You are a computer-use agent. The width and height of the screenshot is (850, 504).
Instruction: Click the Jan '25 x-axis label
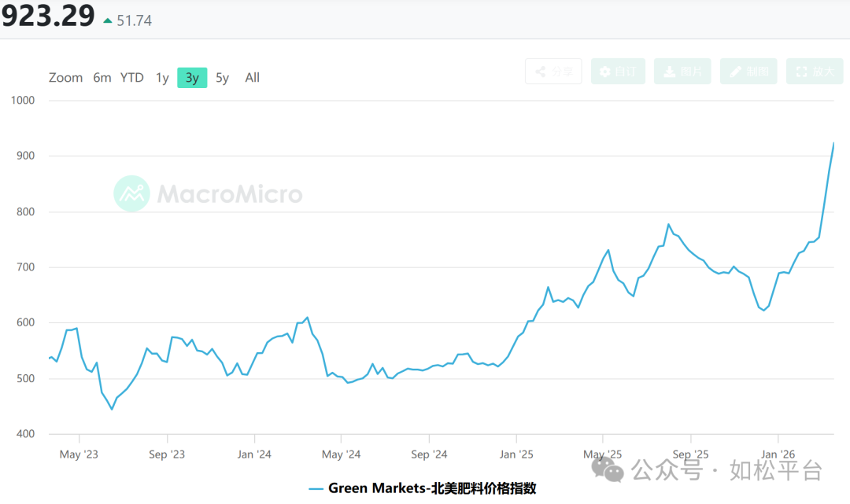[x=517, y=454]
